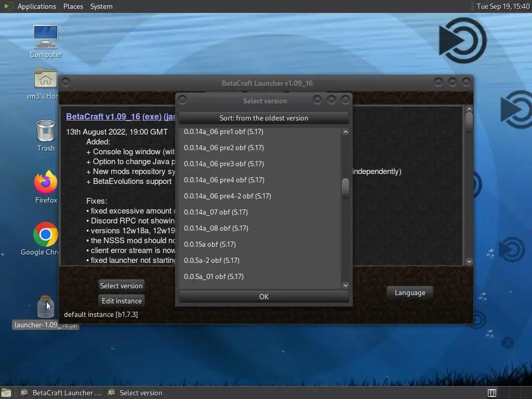Click the clock showing Tue Sep 19, 15:40
This screenshot has height=399, width=532.
click(x=503, y=6)
